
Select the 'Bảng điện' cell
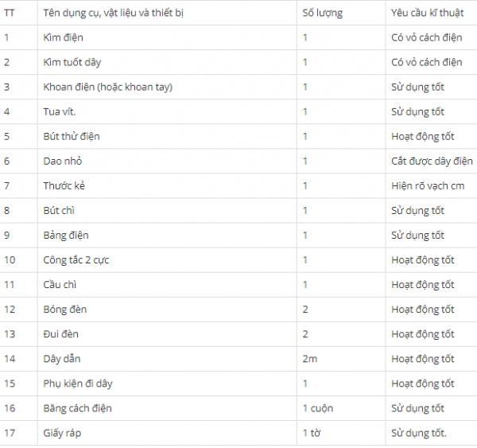pos(66,235)
